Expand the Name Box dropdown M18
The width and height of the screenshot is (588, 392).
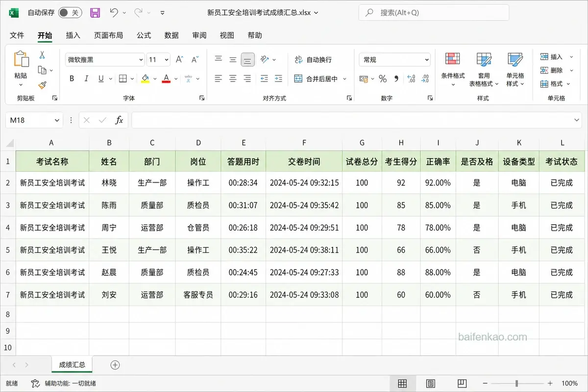click(57, 120)
